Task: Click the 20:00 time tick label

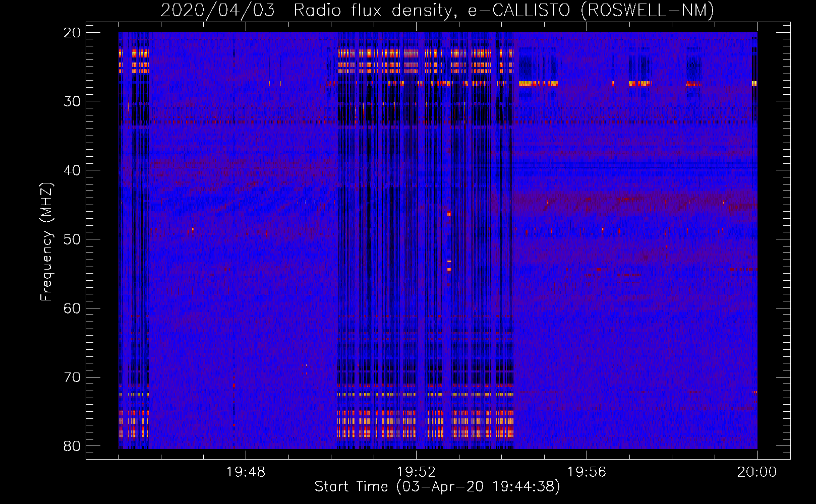Action: (756, 472)
